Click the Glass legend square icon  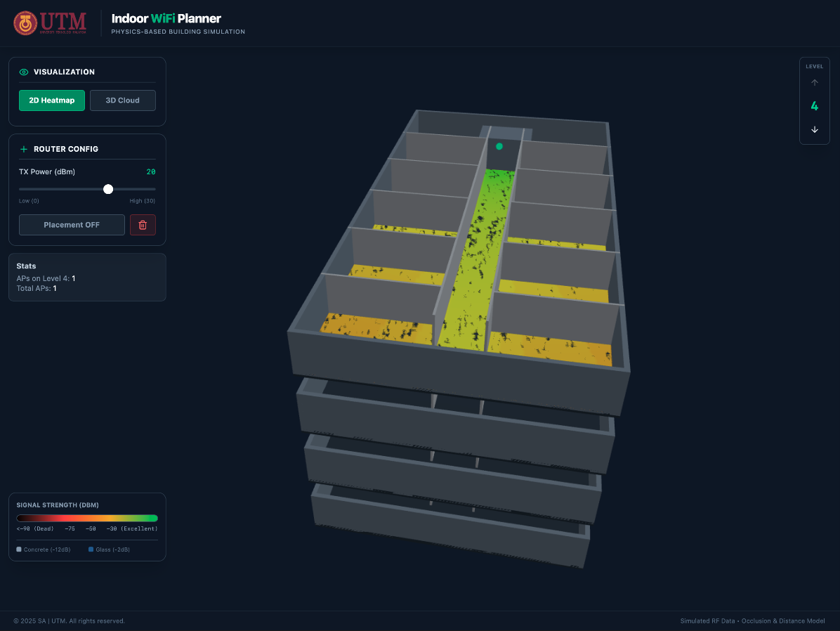[91, 549]
